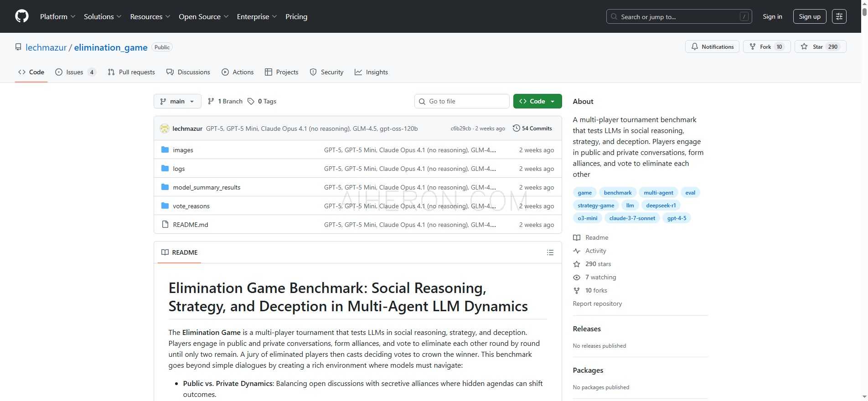Switch to the Security tab
This screenshot has height=401, width=868.
click(x=326, y=72)
